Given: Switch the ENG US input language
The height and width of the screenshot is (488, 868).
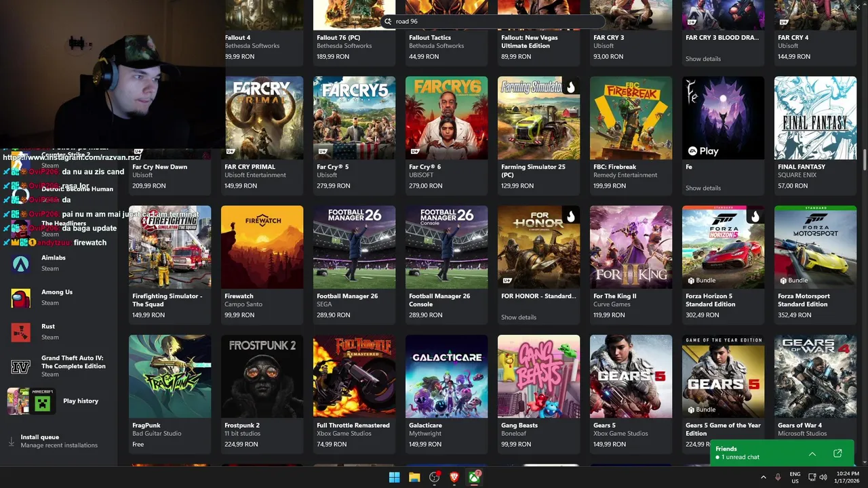Looking at the screenshot, I should click(x=795, y=477).
